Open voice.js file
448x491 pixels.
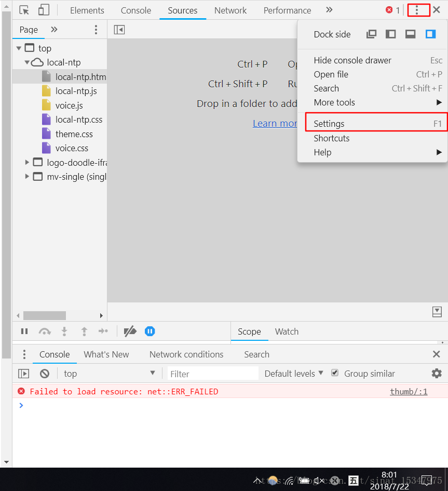pyautogui.click(x=69, y=105)
